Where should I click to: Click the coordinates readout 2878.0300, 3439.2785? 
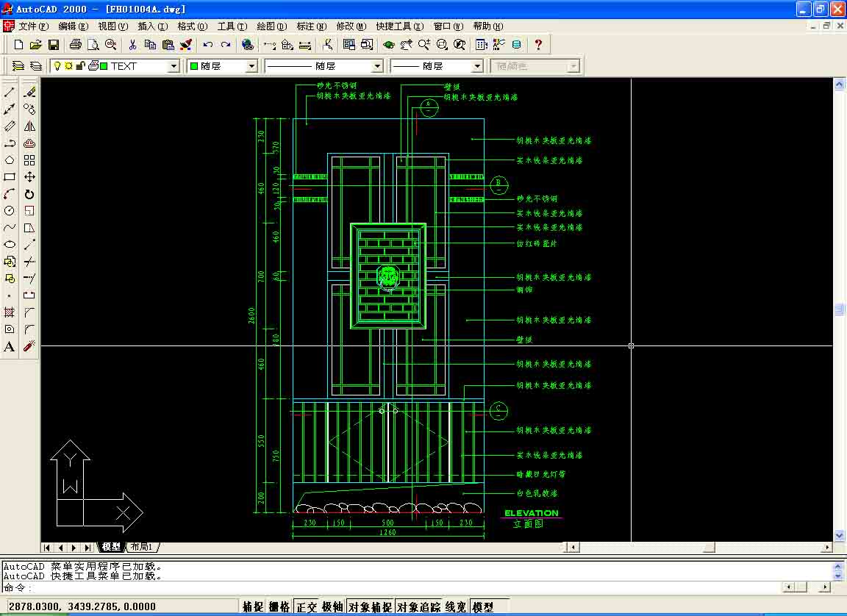82,607
